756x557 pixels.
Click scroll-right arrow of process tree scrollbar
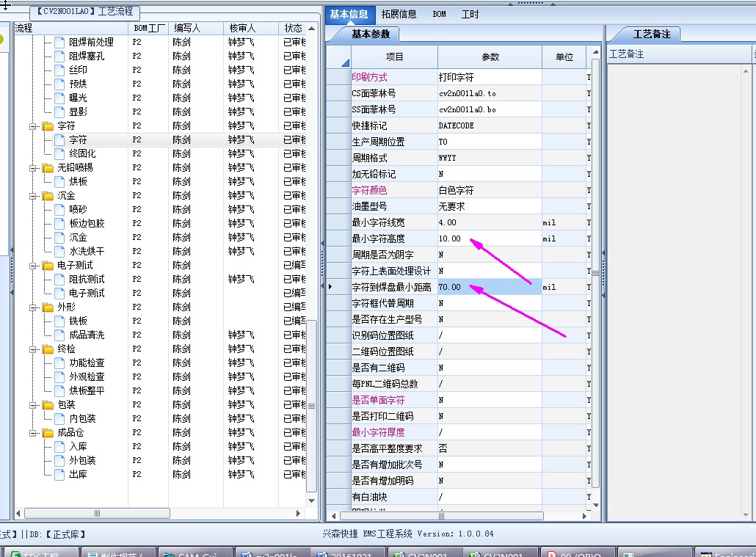298,514
